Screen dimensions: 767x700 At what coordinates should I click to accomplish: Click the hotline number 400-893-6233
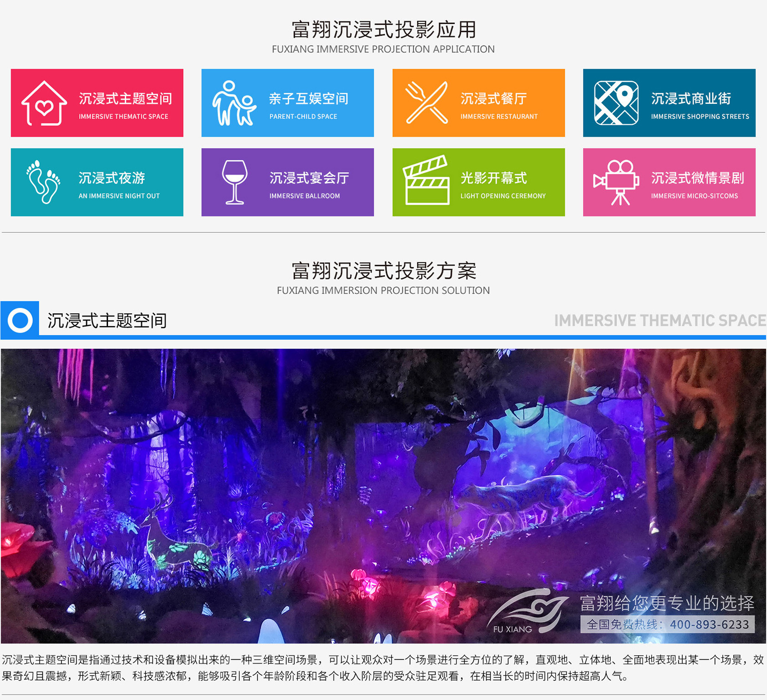click(x=709, y=624)
